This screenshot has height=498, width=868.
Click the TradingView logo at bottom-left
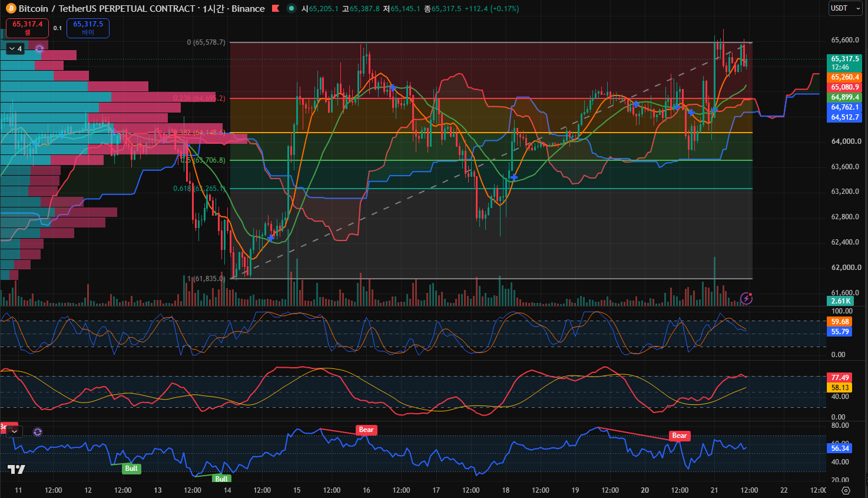pyautogui.click(x=16, y=470)
